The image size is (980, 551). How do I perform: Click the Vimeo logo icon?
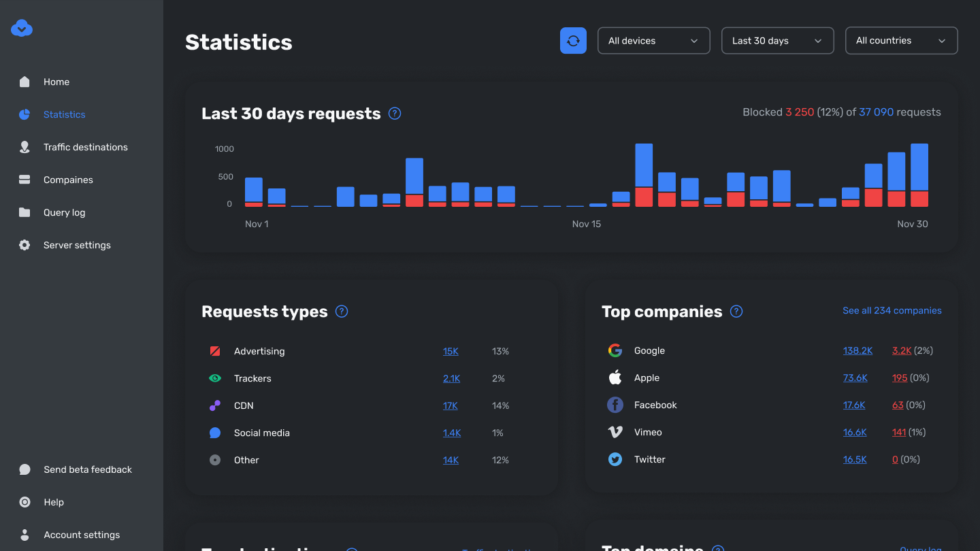pyautogui.click(x=615, y=433)
